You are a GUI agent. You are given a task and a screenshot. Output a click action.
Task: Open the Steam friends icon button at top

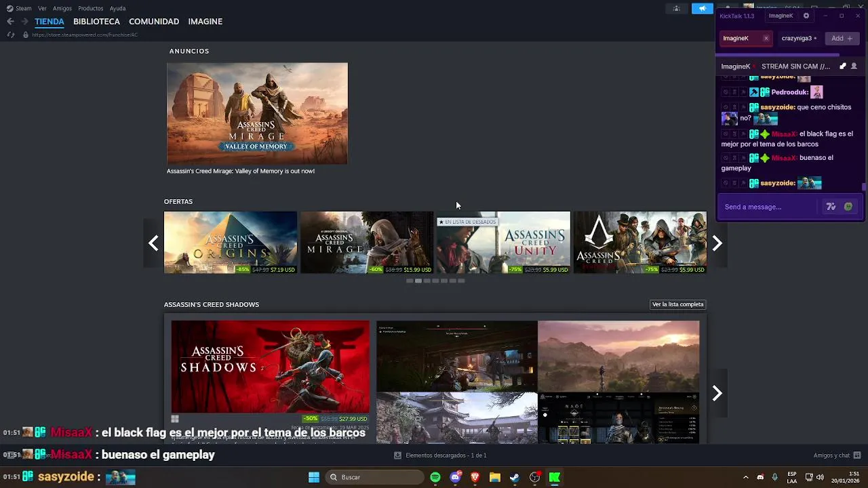pos(677,8)
